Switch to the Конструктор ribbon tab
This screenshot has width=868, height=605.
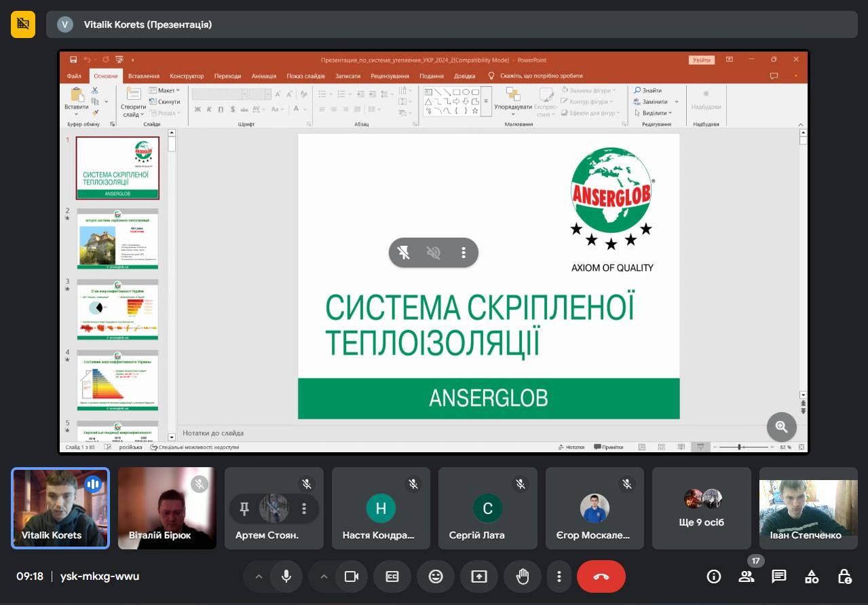tap(187, 76)
